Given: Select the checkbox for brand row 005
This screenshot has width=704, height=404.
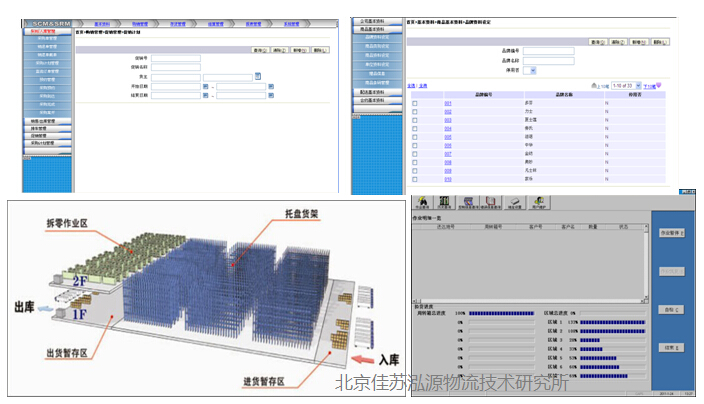Looking at the screenshot, I should (x=415, y=137).
